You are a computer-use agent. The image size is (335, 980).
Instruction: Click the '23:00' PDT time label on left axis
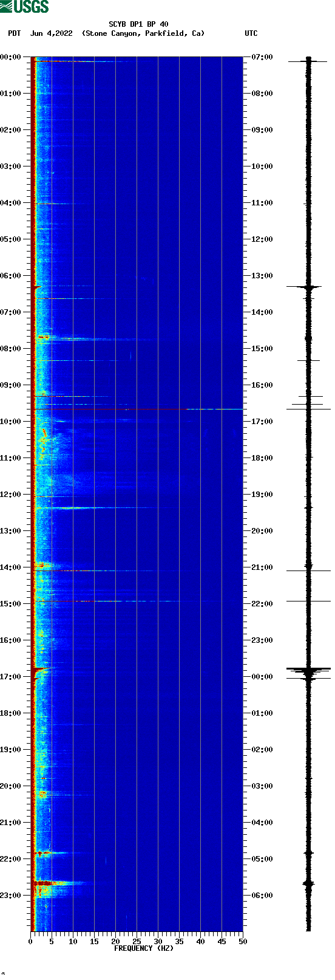click(x=11, y=896)
